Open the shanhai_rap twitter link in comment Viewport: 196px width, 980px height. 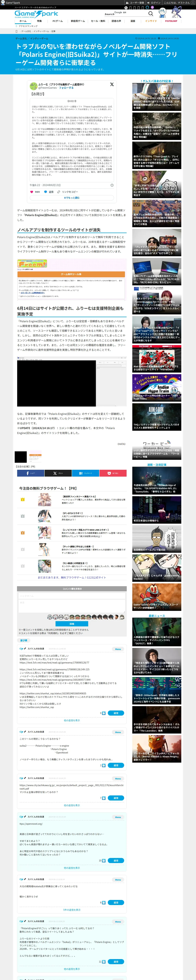click(x=37, y=707)
